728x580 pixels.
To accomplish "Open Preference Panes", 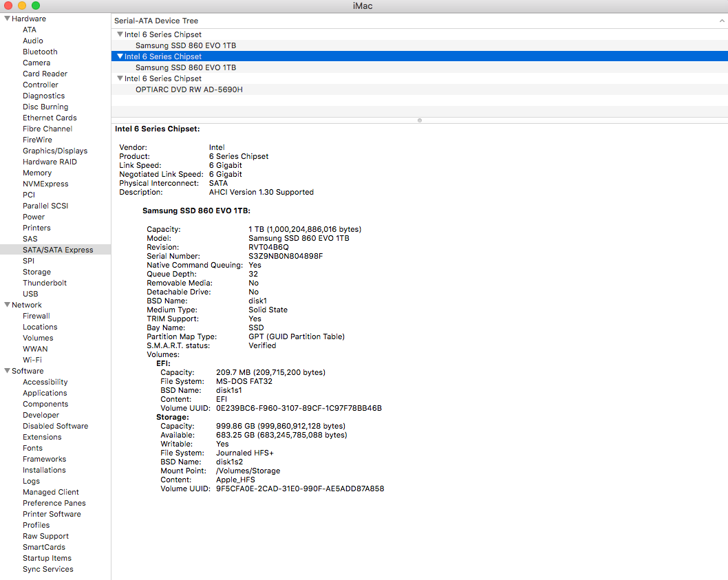I will coord(54,503).
